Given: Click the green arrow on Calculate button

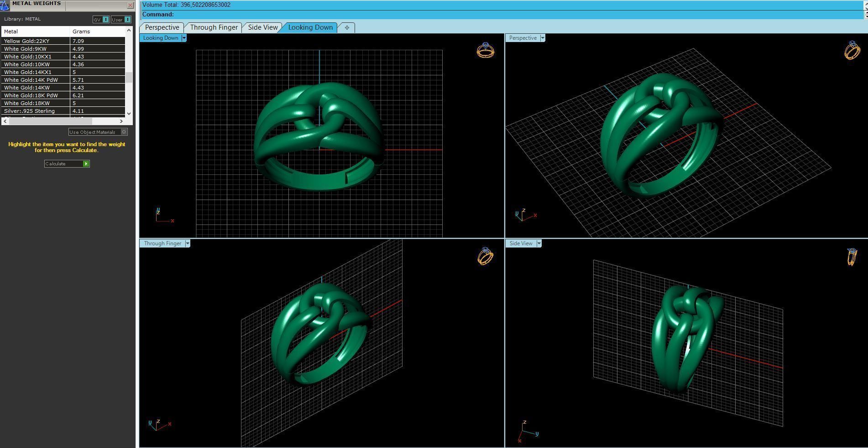Looking at the screenshot, I should tap(86, 163).
